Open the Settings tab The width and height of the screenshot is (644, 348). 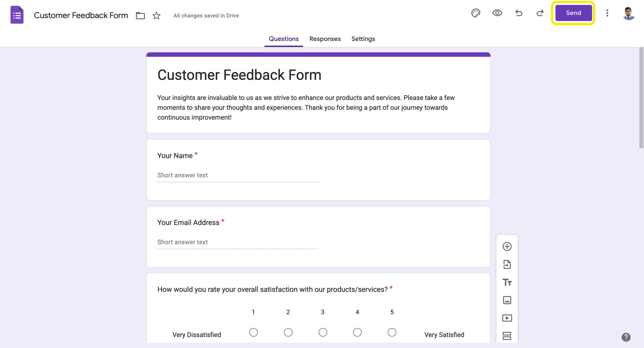363,39
